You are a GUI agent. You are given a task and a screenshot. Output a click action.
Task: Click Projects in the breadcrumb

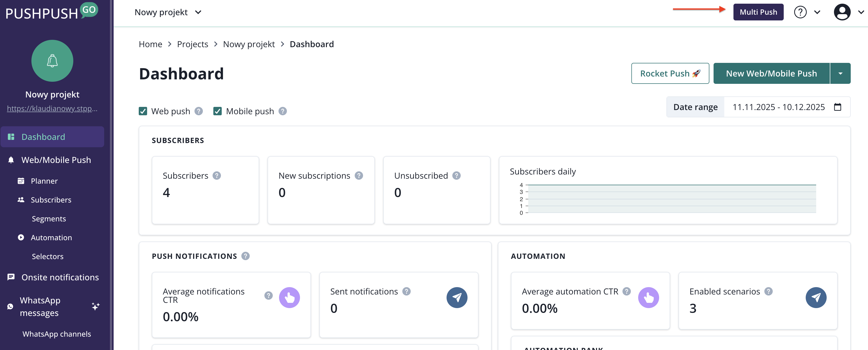[192, 44]
